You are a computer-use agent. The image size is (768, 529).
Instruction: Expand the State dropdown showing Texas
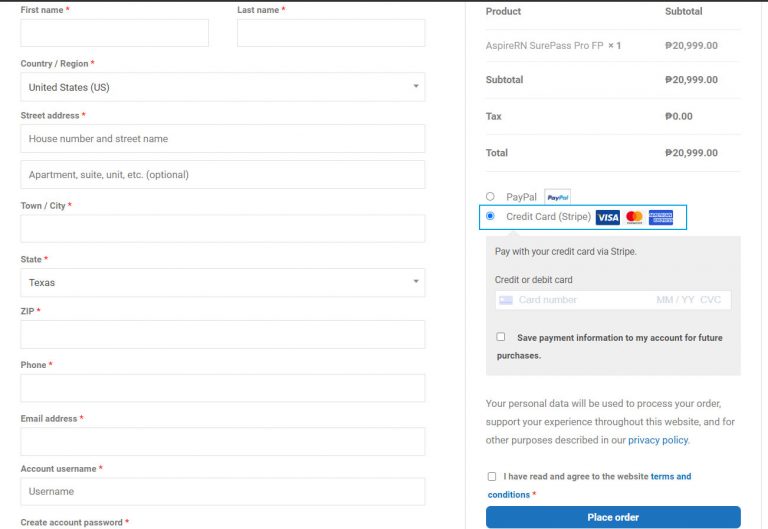click(x=223, y=283)
